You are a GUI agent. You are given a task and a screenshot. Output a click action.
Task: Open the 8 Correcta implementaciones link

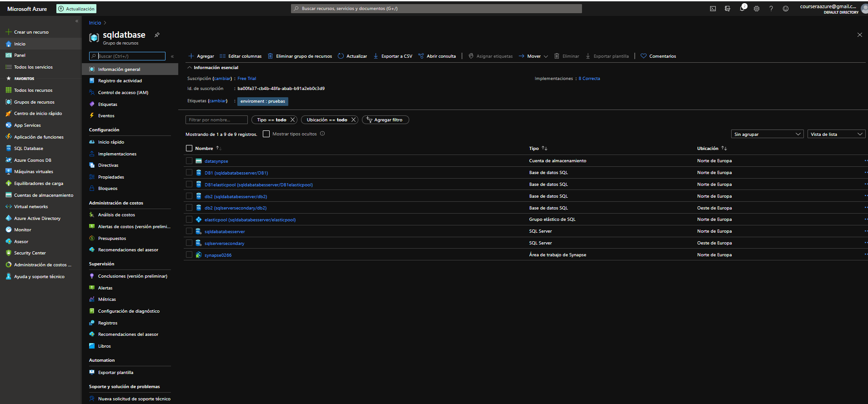click(589, 79)
